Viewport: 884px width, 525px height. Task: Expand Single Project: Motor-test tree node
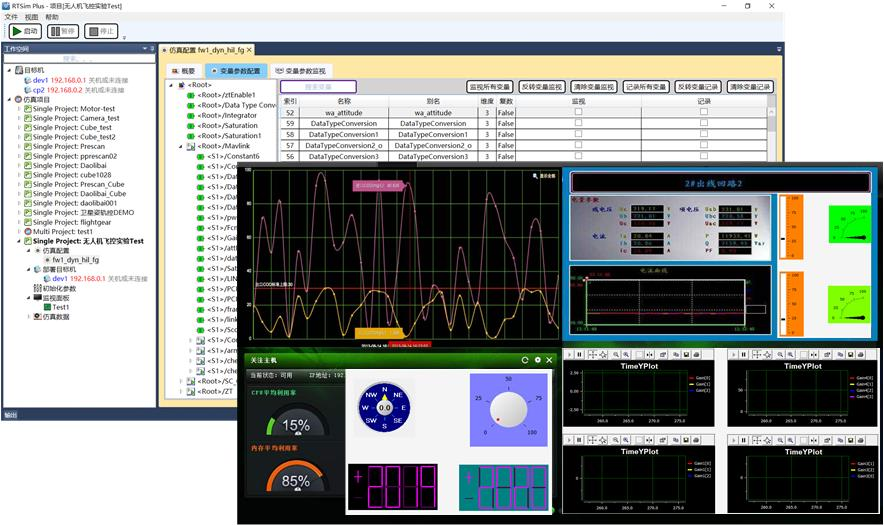17,109
